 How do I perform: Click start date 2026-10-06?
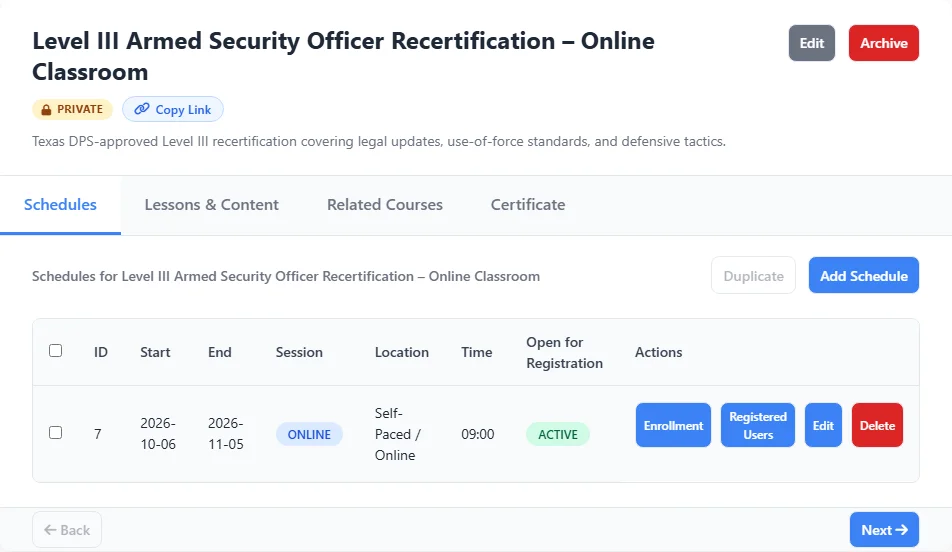click(x=158, y=434)
